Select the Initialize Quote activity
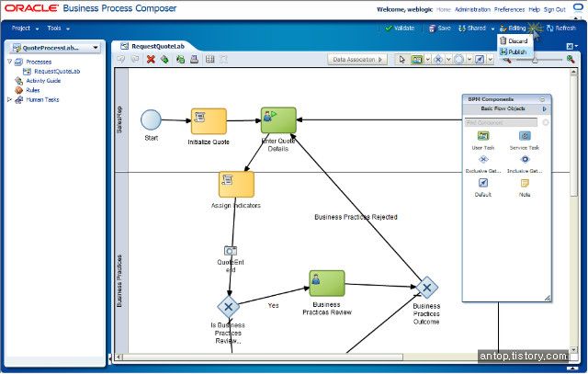The height and width of the screenshot is (374, 588). (209, 121)
